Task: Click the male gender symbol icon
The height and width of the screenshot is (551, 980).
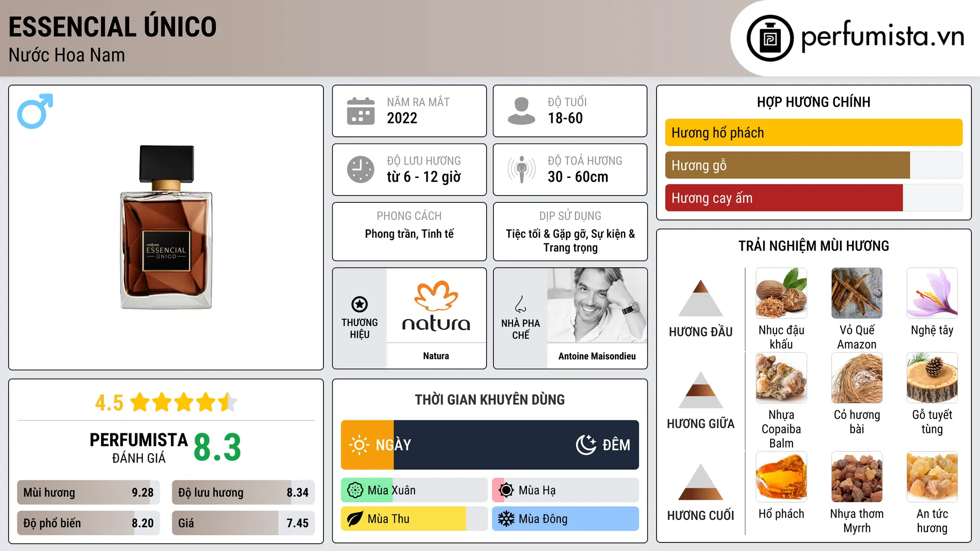Action: pos(35,111)
